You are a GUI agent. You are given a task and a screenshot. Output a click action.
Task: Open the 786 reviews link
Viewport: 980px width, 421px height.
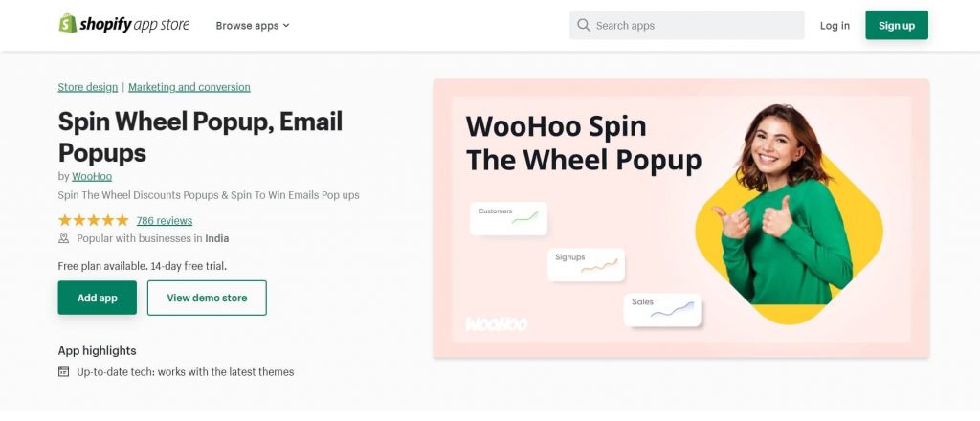(165, 220)
